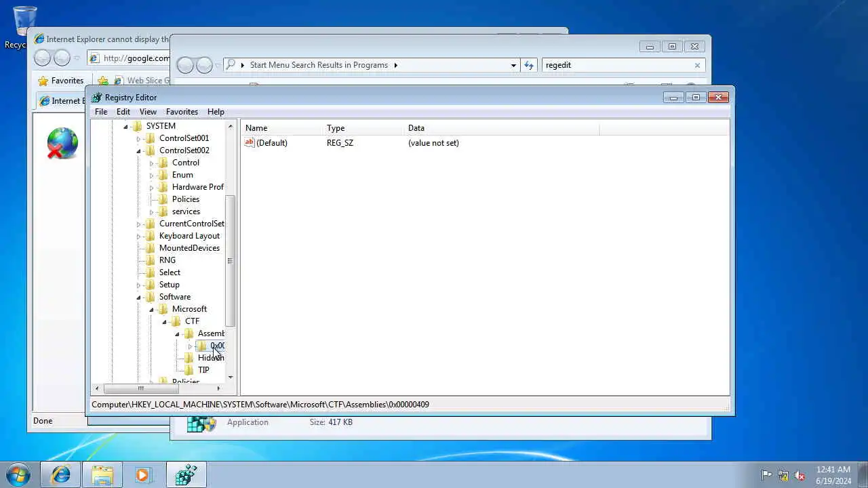
Task: Select the services key folder icon
Action: pos(163,211)
